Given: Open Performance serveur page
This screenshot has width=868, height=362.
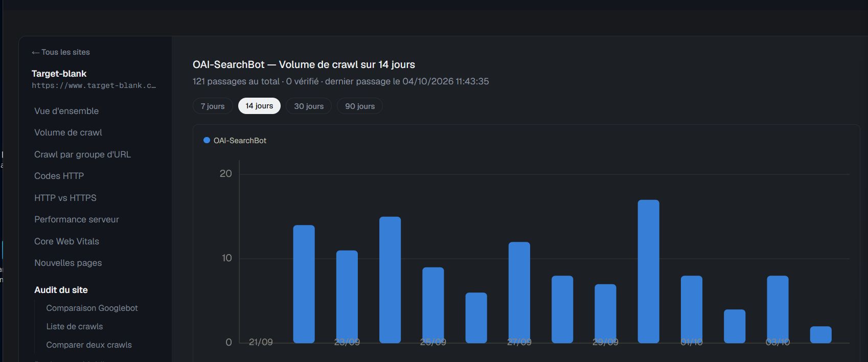Looking at the screenshot, I should 77,219.
